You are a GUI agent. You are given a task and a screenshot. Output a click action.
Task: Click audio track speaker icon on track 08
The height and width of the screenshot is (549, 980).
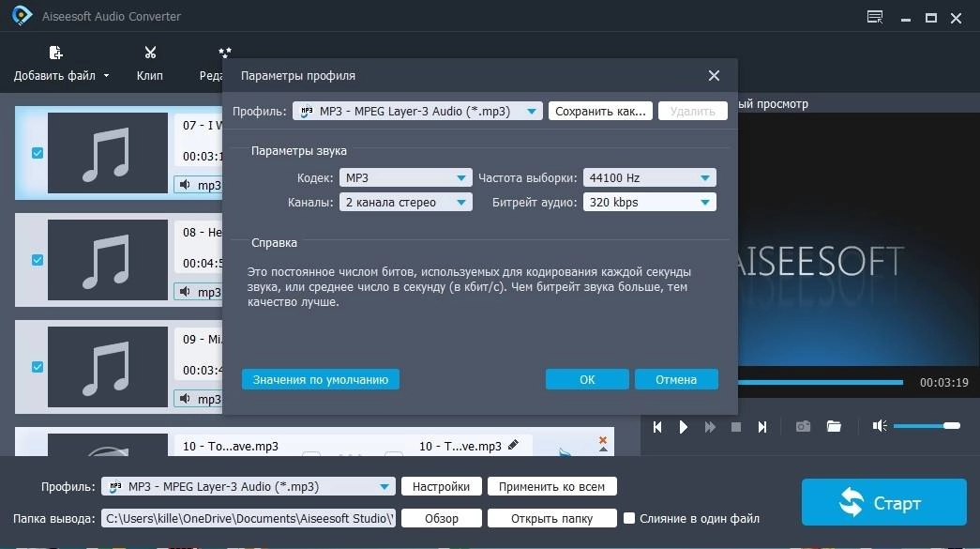185,291
